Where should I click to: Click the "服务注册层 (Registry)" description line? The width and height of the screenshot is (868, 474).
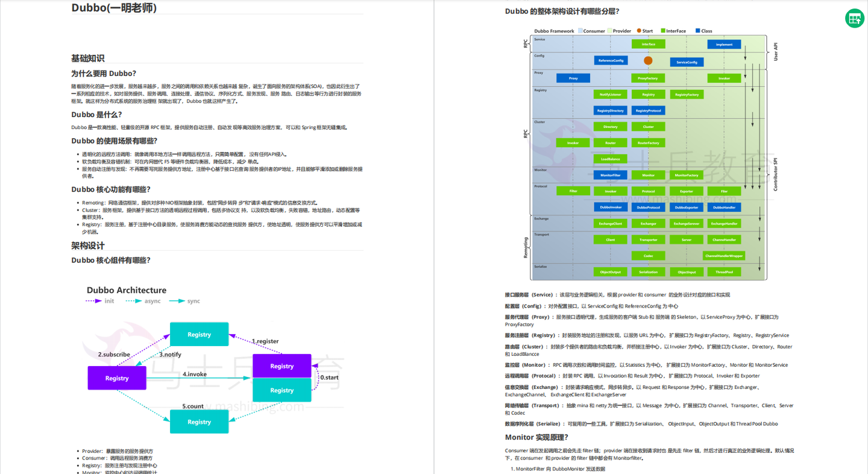(x=647, y=335)
